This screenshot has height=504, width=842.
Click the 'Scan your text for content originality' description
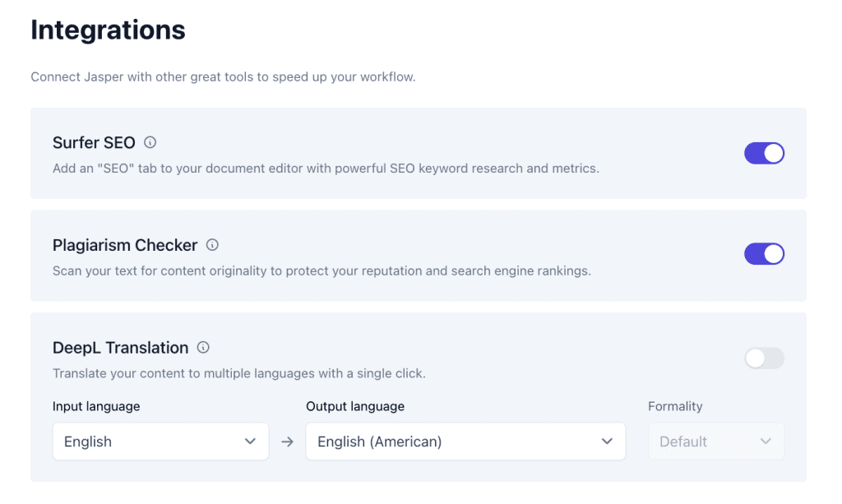coord(322,271)
